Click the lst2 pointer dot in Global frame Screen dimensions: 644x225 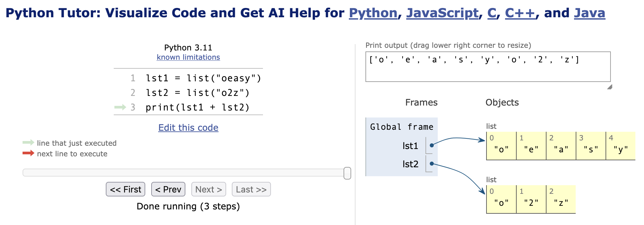(x=432, y=164)
